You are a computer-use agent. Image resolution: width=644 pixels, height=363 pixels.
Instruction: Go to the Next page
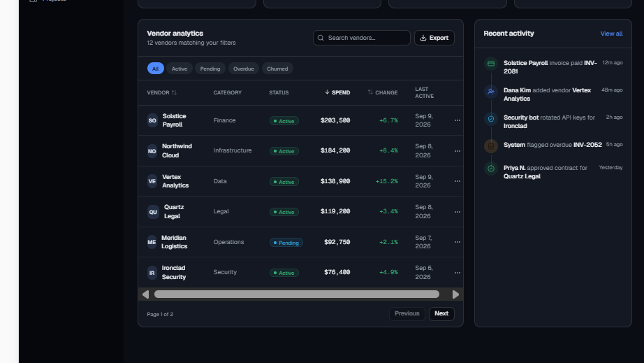click(441, 313)
